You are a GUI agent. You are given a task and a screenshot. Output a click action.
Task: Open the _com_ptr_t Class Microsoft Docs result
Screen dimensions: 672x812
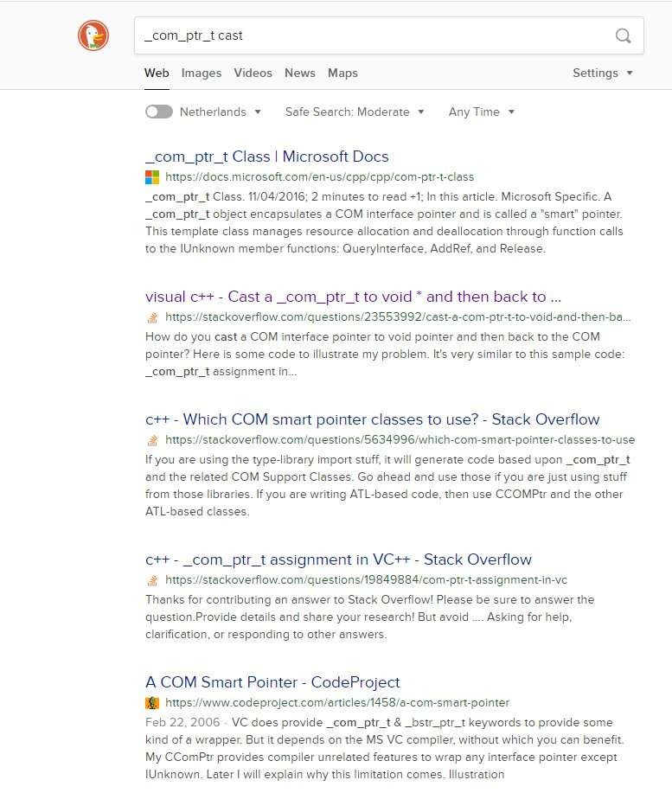coord(267,157)
